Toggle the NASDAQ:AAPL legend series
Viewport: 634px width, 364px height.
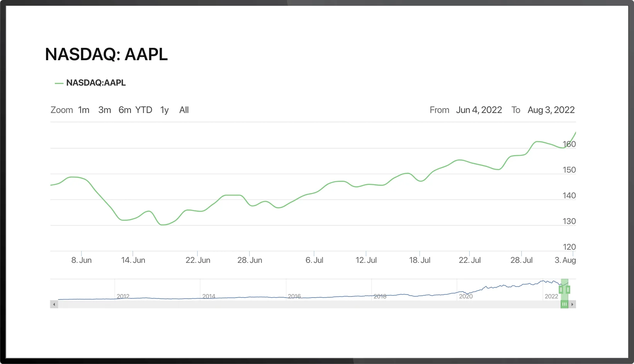click(96, 83)
